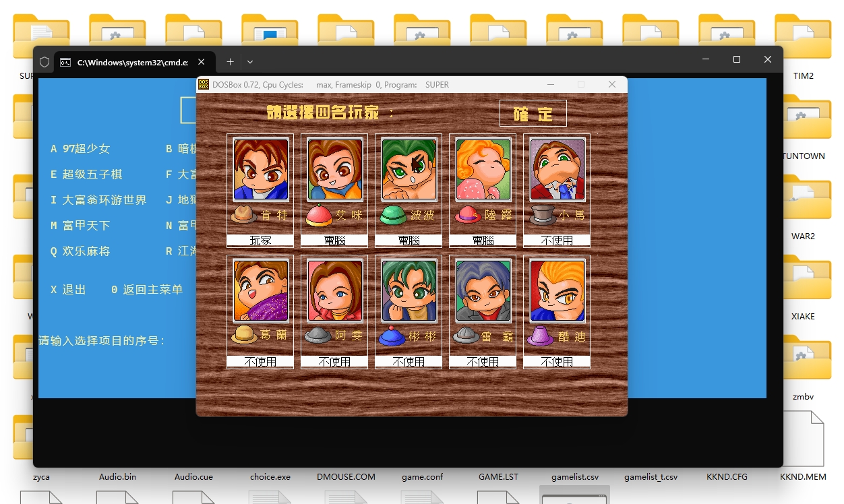Select the 小馬 character portrait
Screen dimensions: 844x504
(x=557, y=169)
